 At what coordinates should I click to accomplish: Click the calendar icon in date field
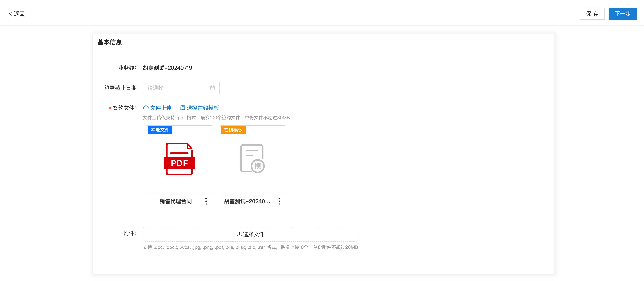(x=212, y=88)
